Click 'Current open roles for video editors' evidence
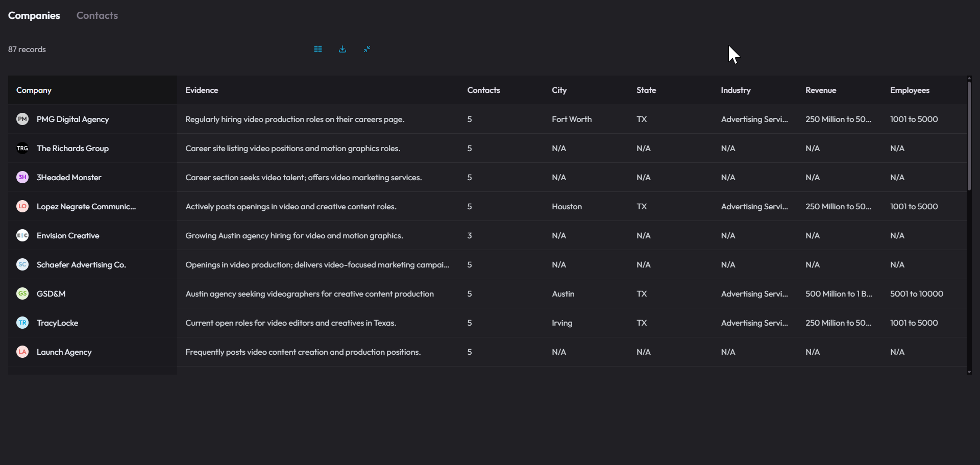Viewport: 980px width, 465px height. pyautogui.click(x=290, y=323)
